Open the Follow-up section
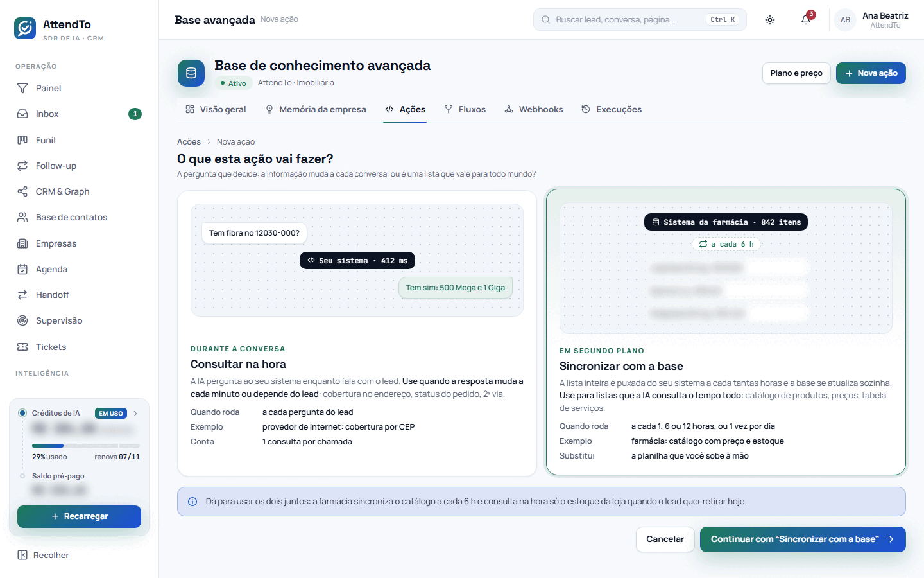This screenshot has width=924, height=578. coord(79,166)
